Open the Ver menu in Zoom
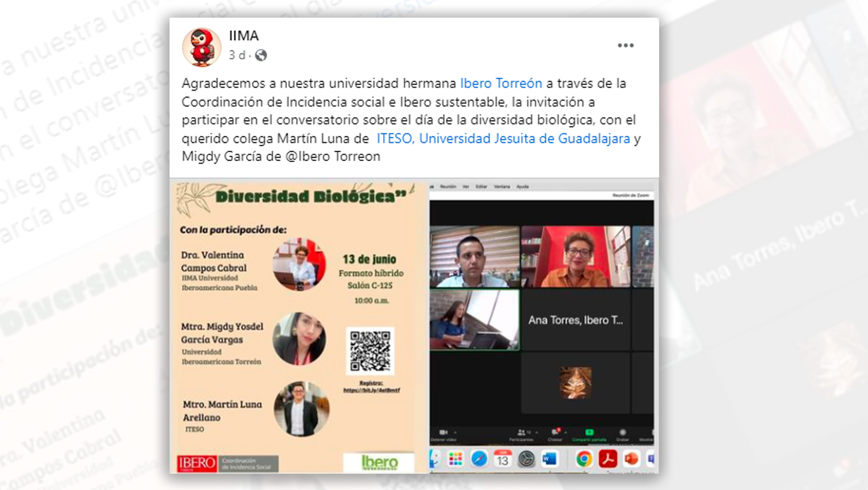Viewport: 868px width, 490px height. [x=466, y=186]
